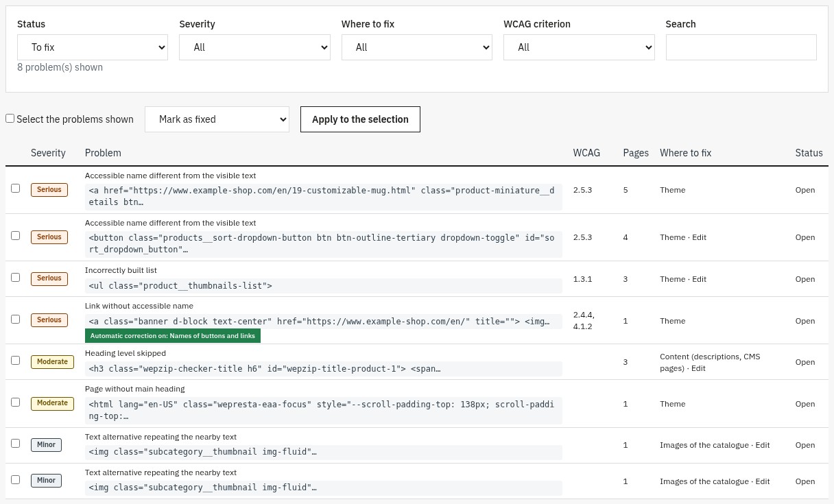
Task: Select the 'Heading level skipped' checkbox
Action: tap(15, 360)
